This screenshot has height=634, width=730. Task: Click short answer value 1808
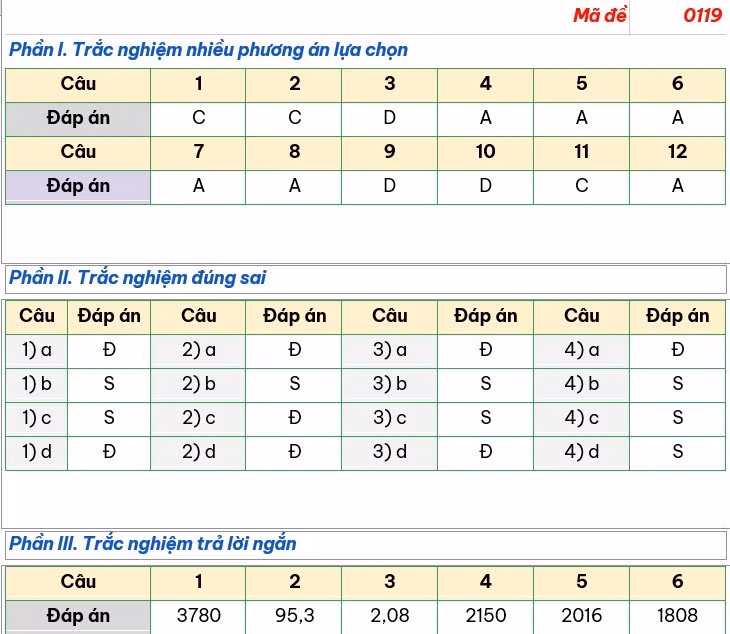(678, 616)
